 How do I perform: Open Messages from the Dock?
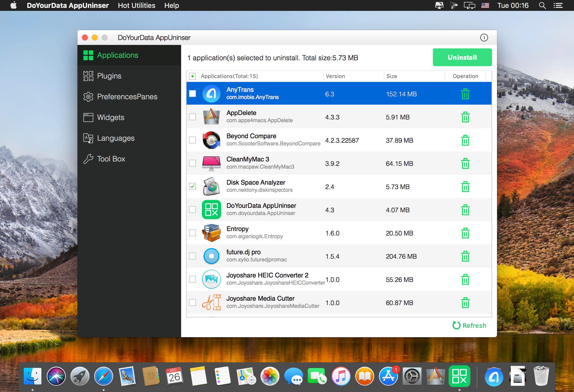click(293, 376)
